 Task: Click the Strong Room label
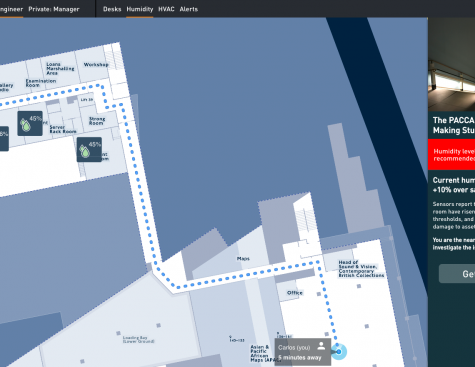(x=97, y=121)
